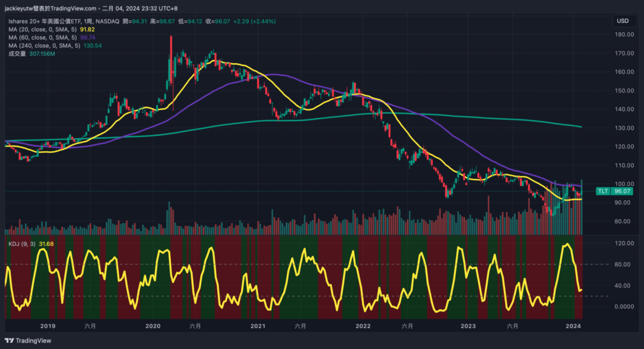
Task: Click the green TLT symbol tag
Action: click(x=604, y=191)
